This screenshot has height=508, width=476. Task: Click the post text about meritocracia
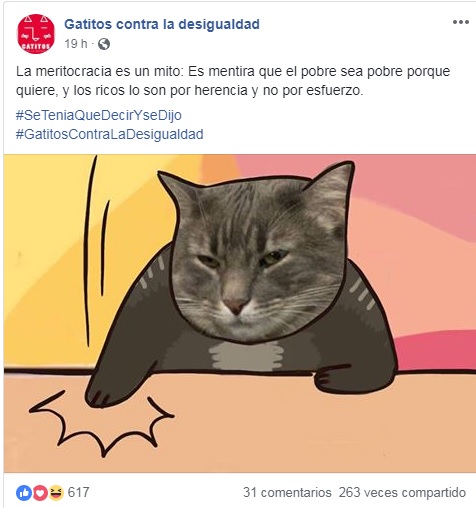pyautogui.click(x=233, y=80)
